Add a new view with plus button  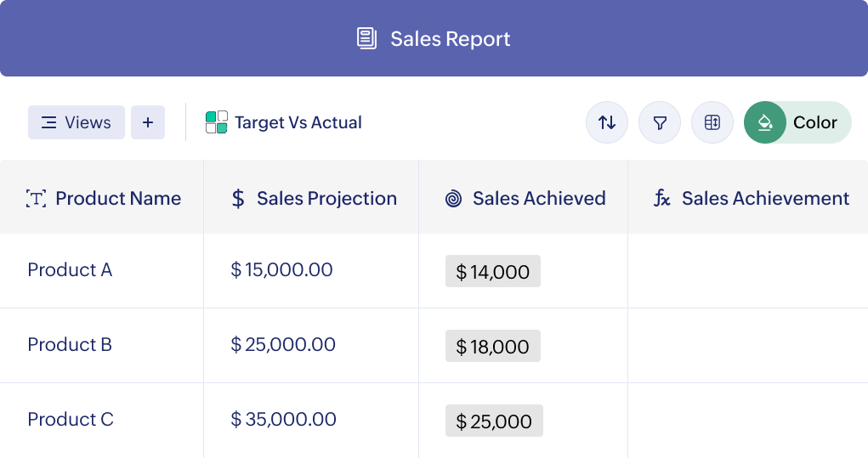148,122
